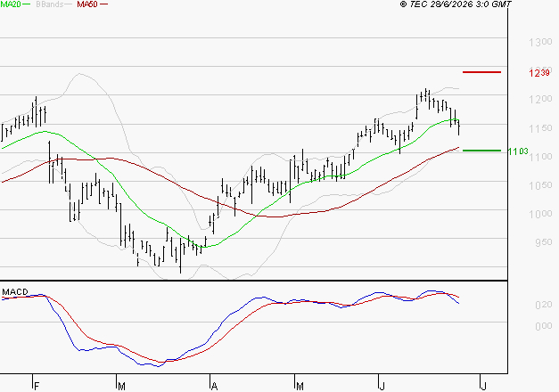Click the 1300 price axis label
This screenshot has width=559, height=392.
[x=540, y=43]
